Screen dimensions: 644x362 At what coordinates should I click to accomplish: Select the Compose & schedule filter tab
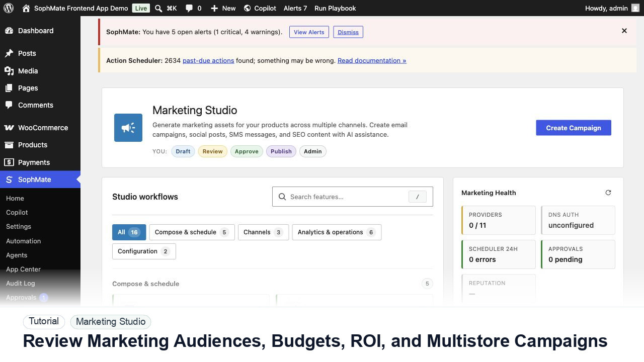click(x=192, y=232)
